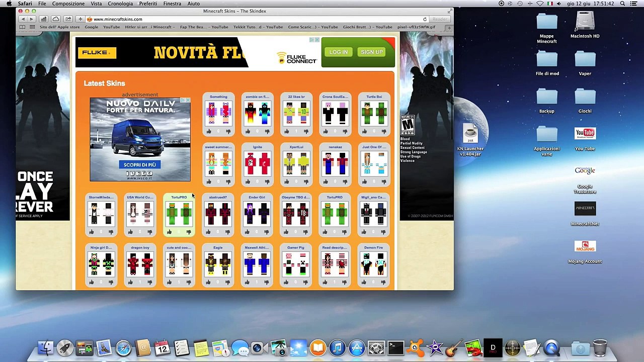Add a bookmark with the plus button
644x362 pixels.
(x=80, y=19)
